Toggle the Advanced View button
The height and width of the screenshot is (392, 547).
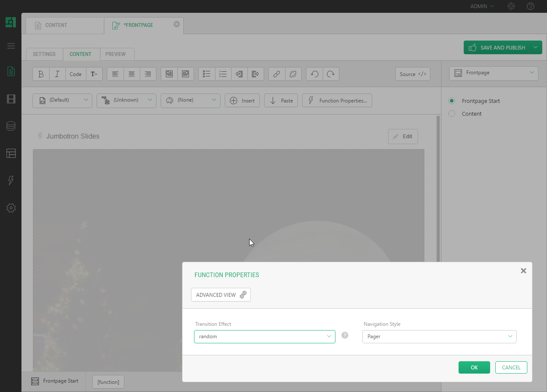pyautogui.click(x=221, y=295)
